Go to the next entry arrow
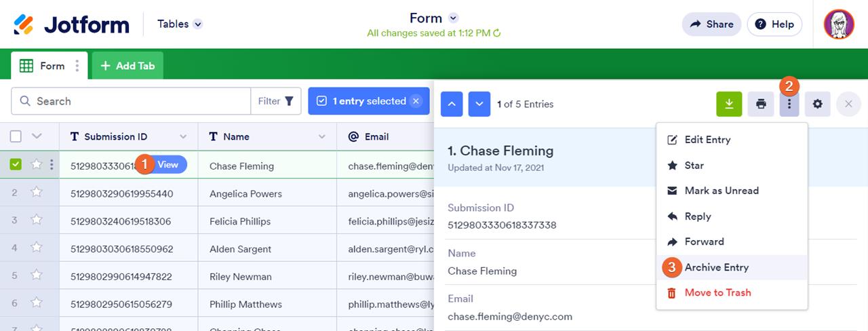This screenshot has width=868, height=331. tap(479, 104)
